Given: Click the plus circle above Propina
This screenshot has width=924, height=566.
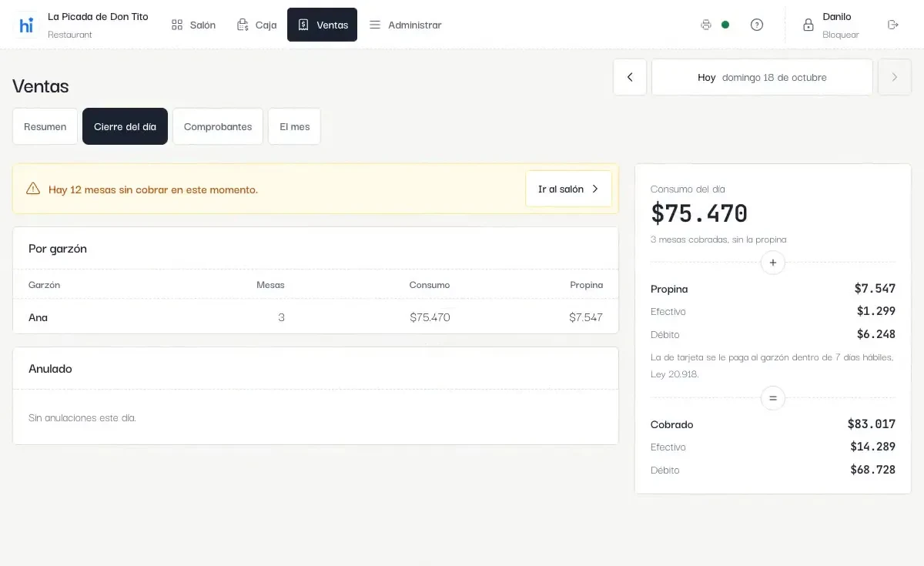Looking at the screenshot, I should pos(773,263).
